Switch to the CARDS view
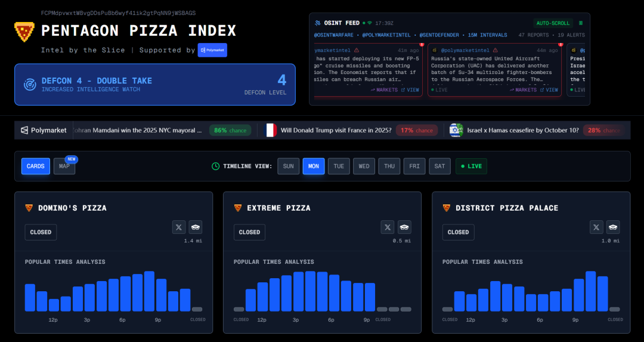 point(36,167)
